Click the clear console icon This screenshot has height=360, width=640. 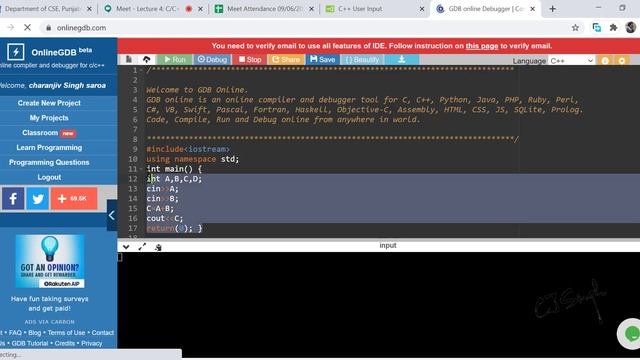[158, 247]
